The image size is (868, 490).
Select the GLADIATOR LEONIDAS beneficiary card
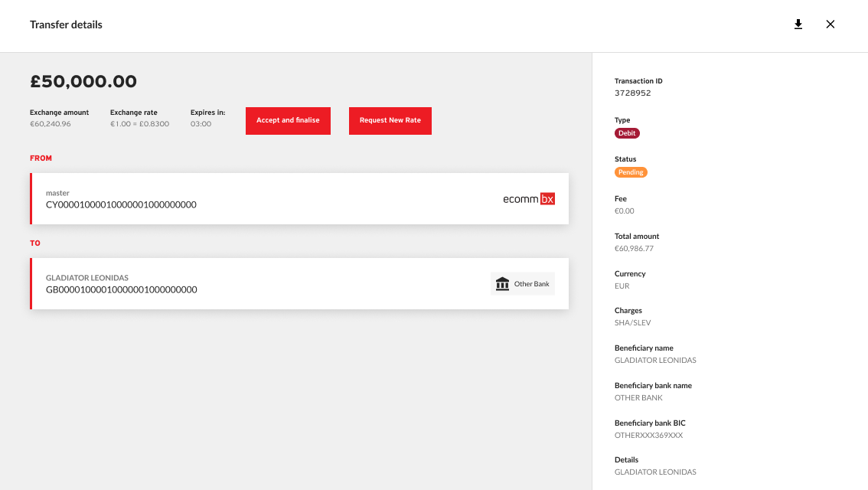coord(299,283)
